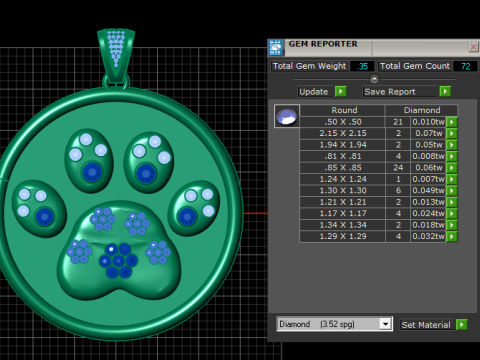Click green arrow for 1.34 X 1.34 row
Viewport: 480px width, 360px height.
coord(452,225)
